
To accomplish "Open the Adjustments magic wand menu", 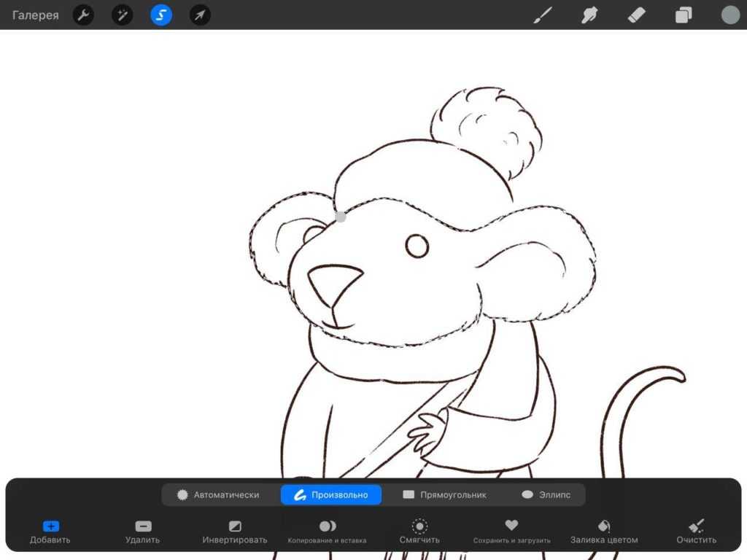I will tap(123, 15).
